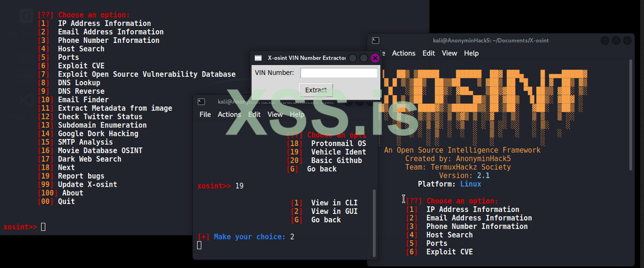
Task: Click '[2] View in GUI' in middle terminal
Action: click(324, 211)
